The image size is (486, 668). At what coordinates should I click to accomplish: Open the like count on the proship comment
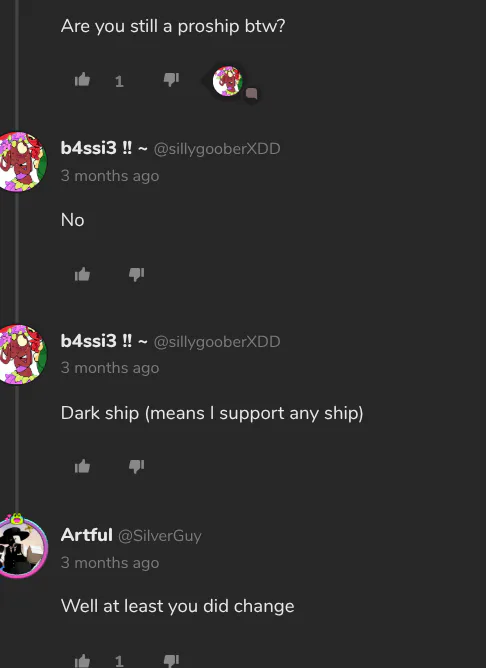(119, 81)
